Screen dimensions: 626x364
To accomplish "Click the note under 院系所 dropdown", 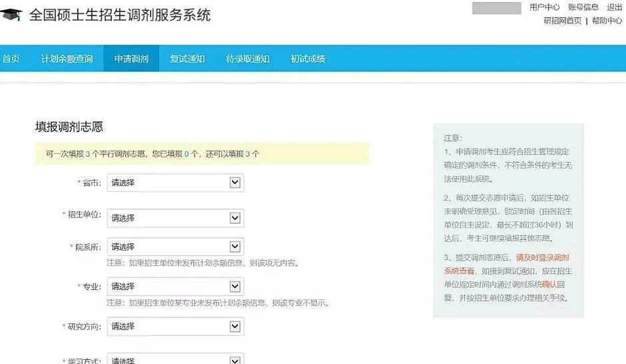I will click(203, 263).
